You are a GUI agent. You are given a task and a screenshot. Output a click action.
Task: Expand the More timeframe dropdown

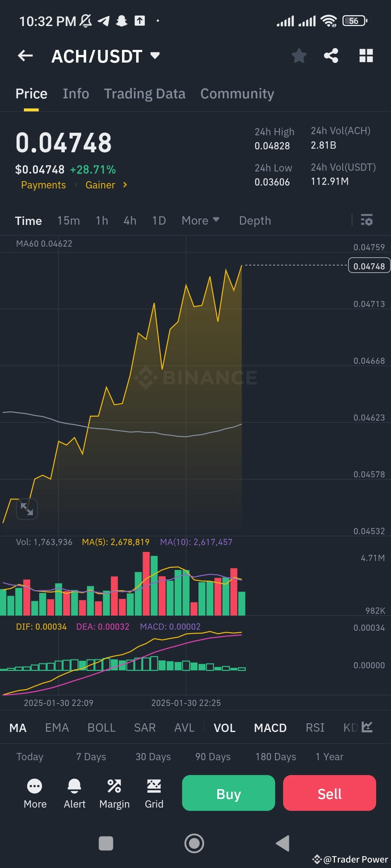[200, 220]
